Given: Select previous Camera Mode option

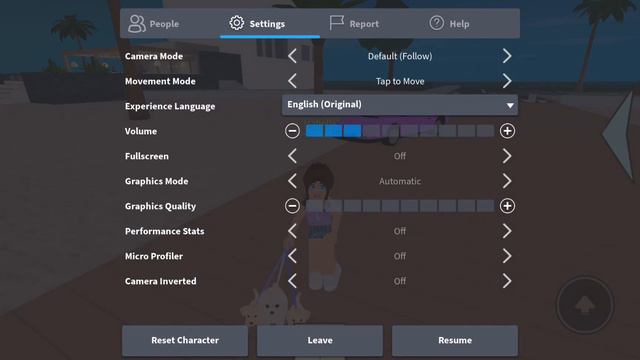Looking at the screenshot, I should 292,56.
